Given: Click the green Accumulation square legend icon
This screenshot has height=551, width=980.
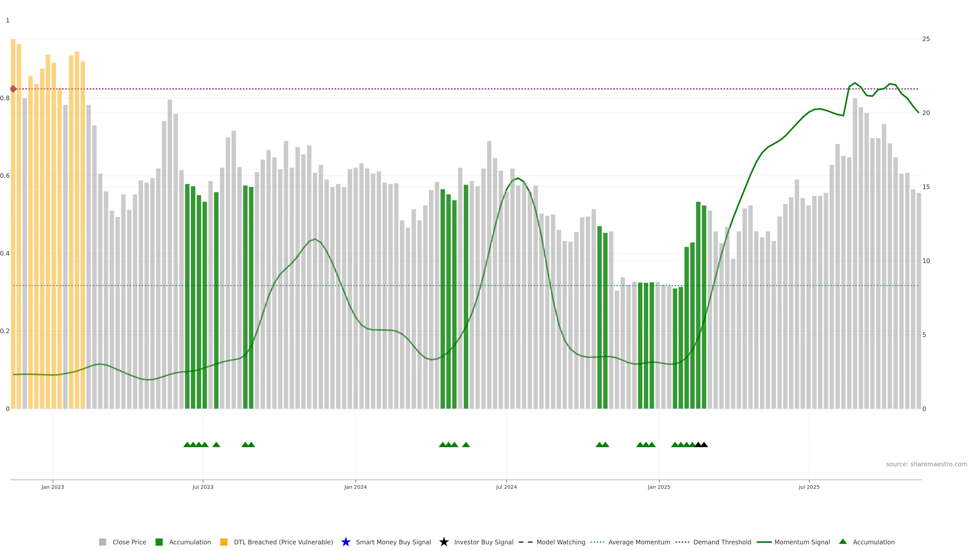Looking at the screenshot, I should pyautogui.click(x=159, y=542).
